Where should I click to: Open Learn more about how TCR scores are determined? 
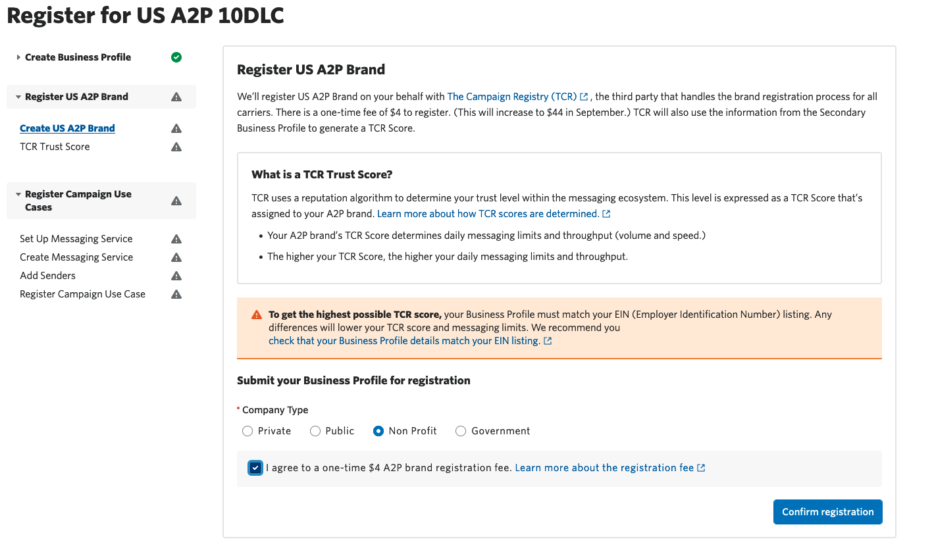click(x=488, y=214)
